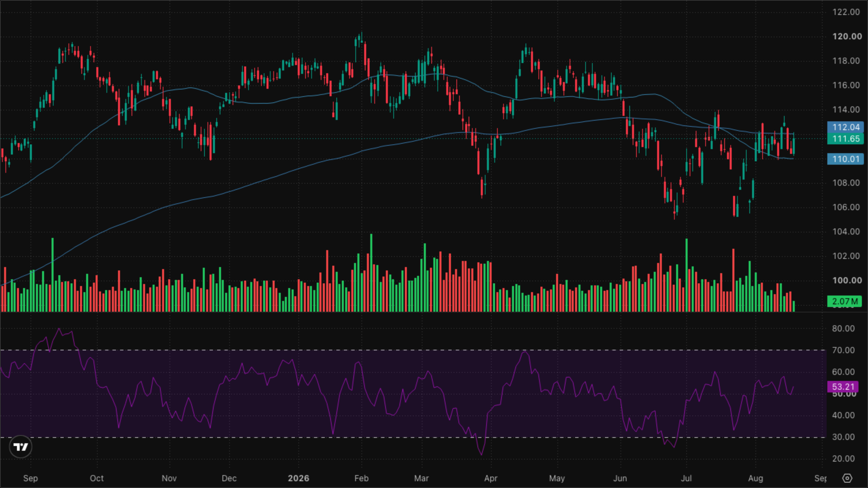
Task: Select the 30.00 RSI scale label
Action: click(843, 437)
